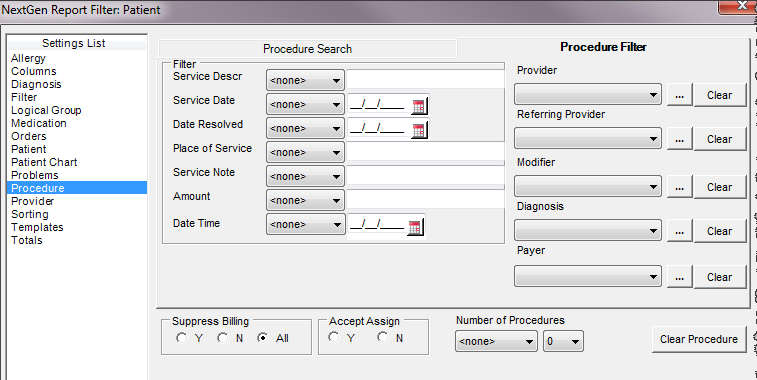Switch to the Procedure Search tab
The image size is (757, 380).
[x=307, y=49]
